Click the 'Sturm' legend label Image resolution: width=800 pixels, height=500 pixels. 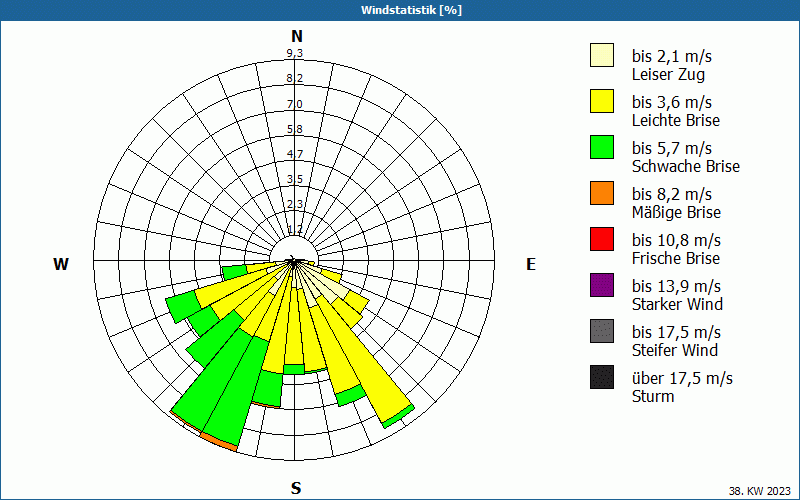coord(653,396)
